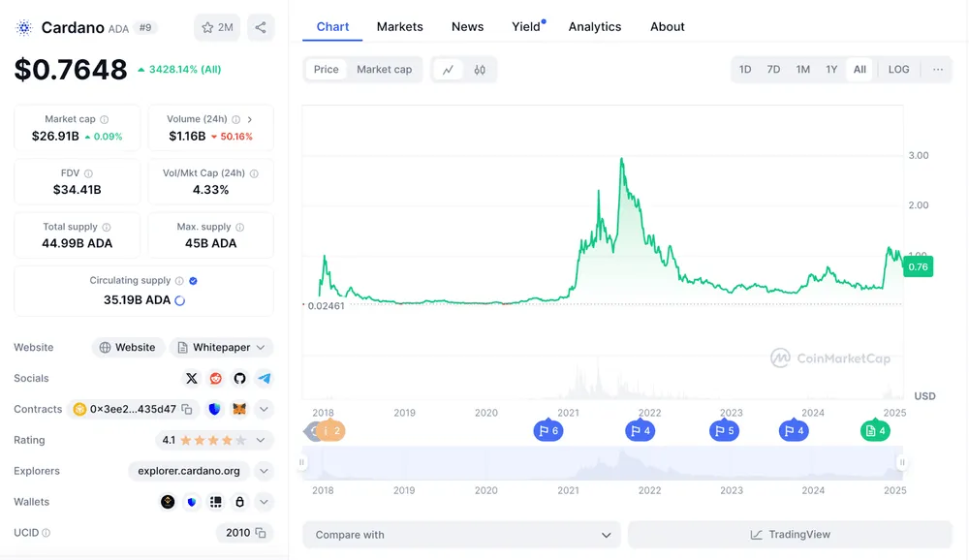The height and width of the screenshot is (560, 969).
Task: Open Cardano's Reddit page
Action: (x=215, y=378)
